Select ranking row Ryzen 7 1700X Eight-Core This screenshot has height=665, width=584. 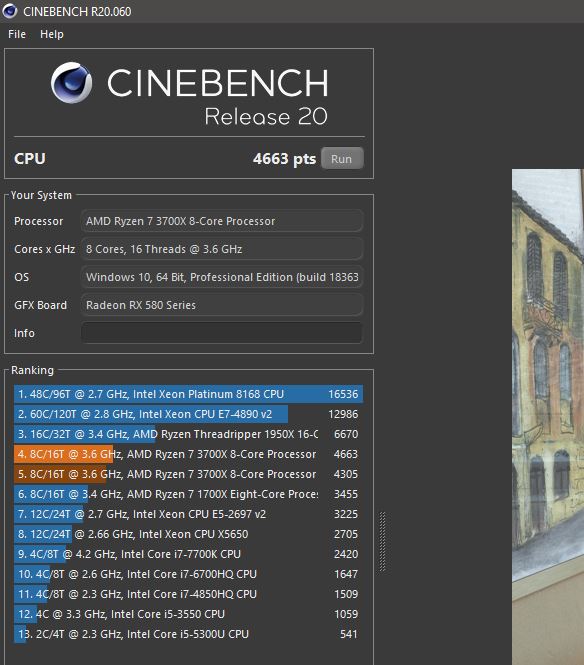tap(188, 494)
